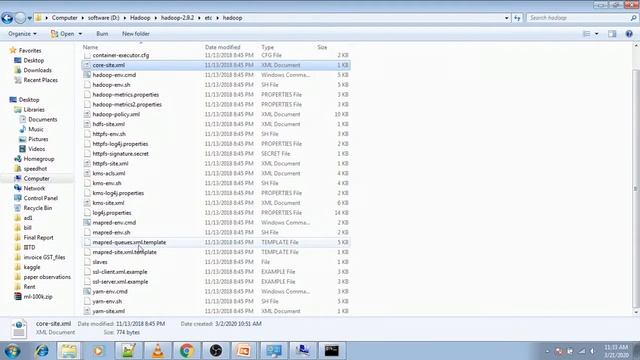Select Libraries in navigation pane
The height and width of the screenshot is (360, 640).
point(34,110)
